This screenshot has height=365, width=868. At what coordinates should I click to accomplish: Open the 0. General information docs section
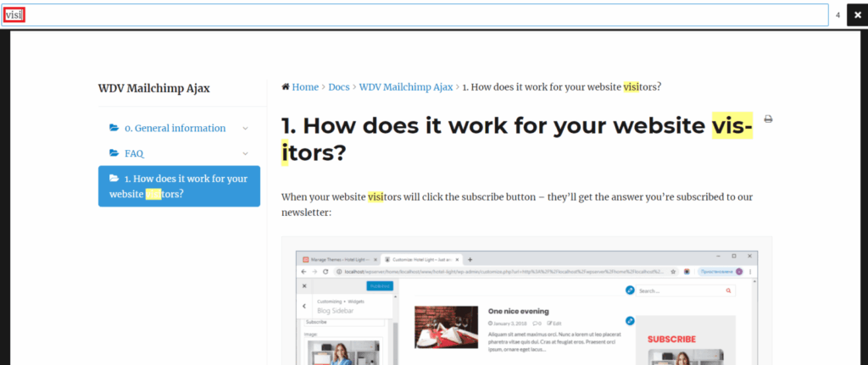pos(175,129)
